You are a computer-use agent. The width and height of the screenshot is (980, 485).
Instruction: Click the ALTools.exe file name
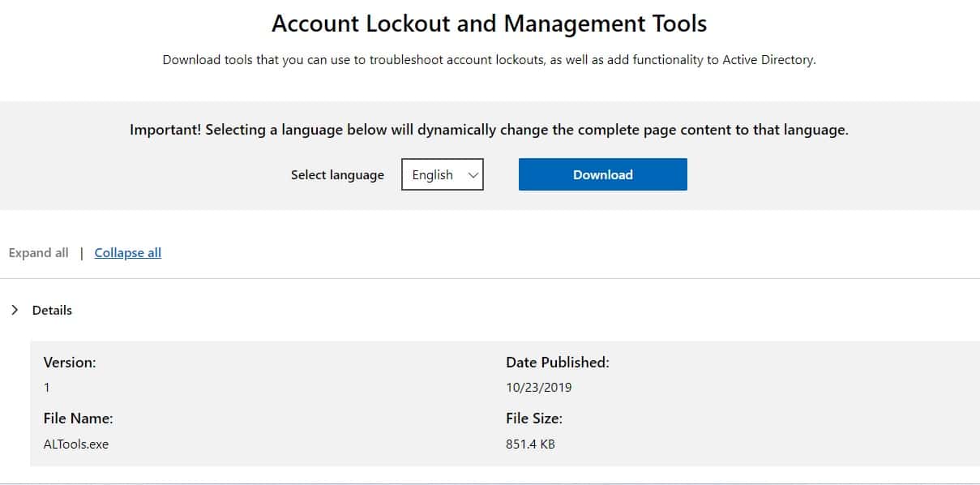pos(75,444)
